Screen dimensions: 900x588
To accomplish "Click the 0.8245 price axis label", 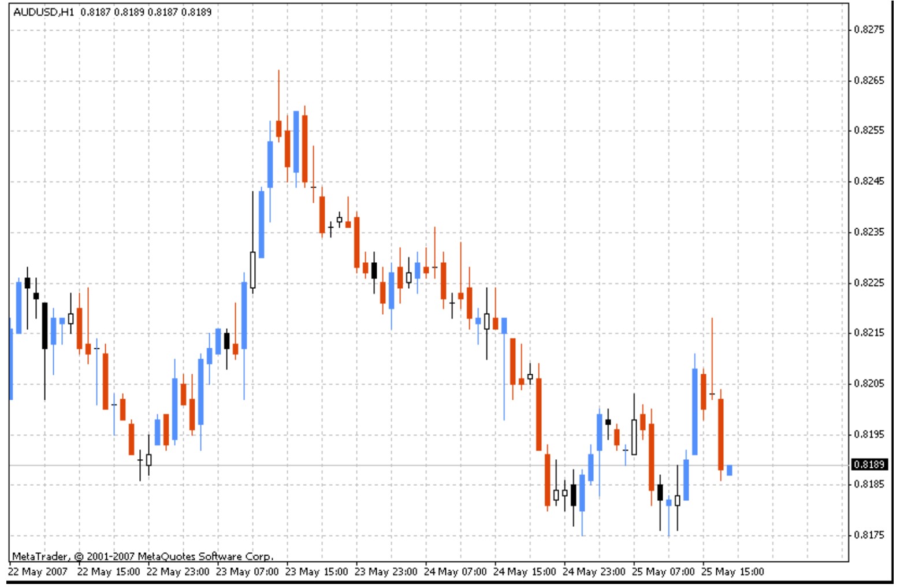I will [x=869, y=181].
